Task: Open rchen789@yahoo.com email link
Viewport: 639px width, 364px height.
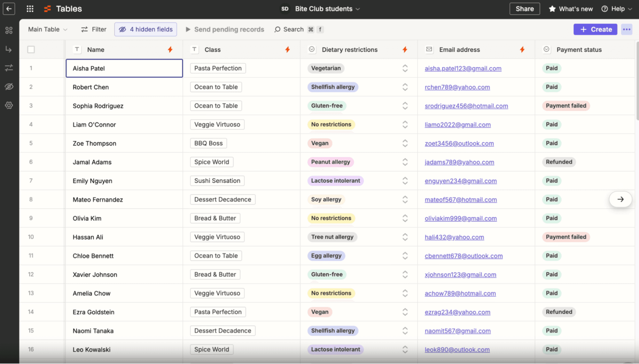Action: pyautogui.click(x=457, y=87)
